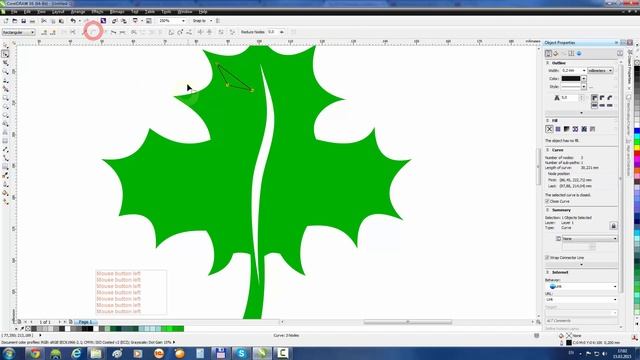Click the Export icon in the toolbar
640x360 pixels.
[x=123, y=21]
